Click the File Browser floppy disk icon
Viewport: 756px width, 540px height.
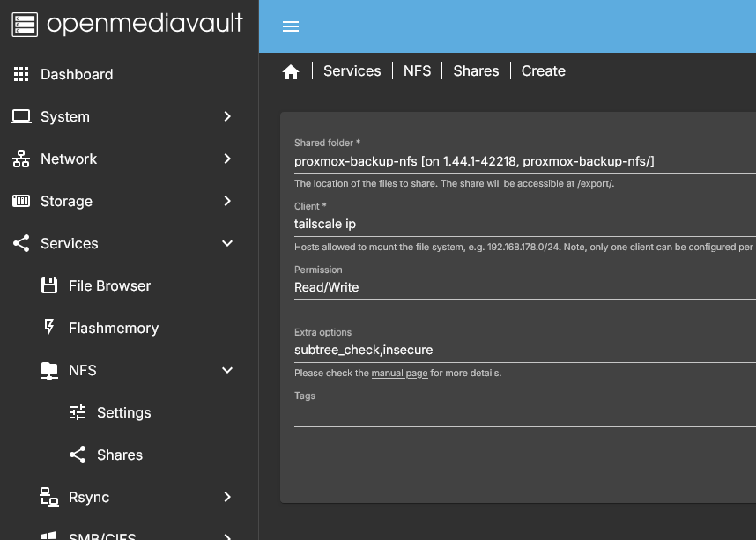pos(50,285)
